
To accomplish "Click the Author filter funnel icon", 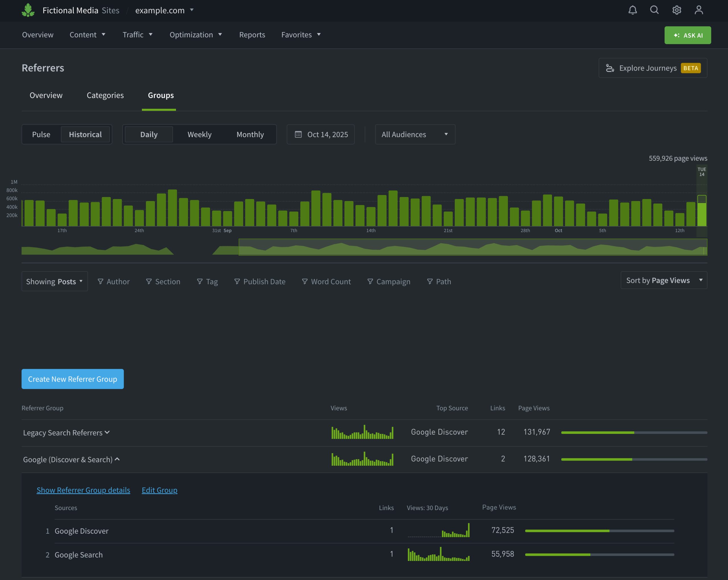I will tap(100, 281).
